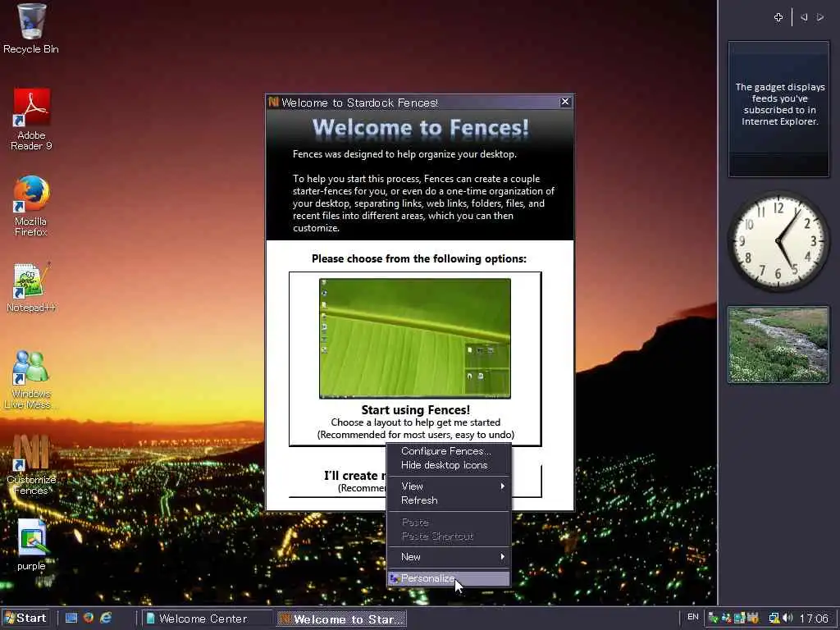Click the analog clock gadget
840x630 pixels.
(779, 241)
